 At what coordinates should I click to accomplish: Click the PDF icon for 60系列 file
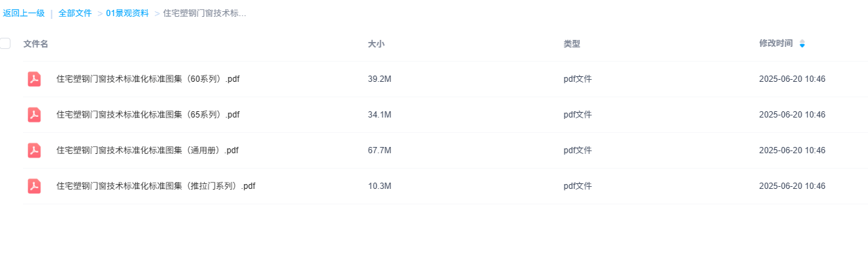[34, 79]
